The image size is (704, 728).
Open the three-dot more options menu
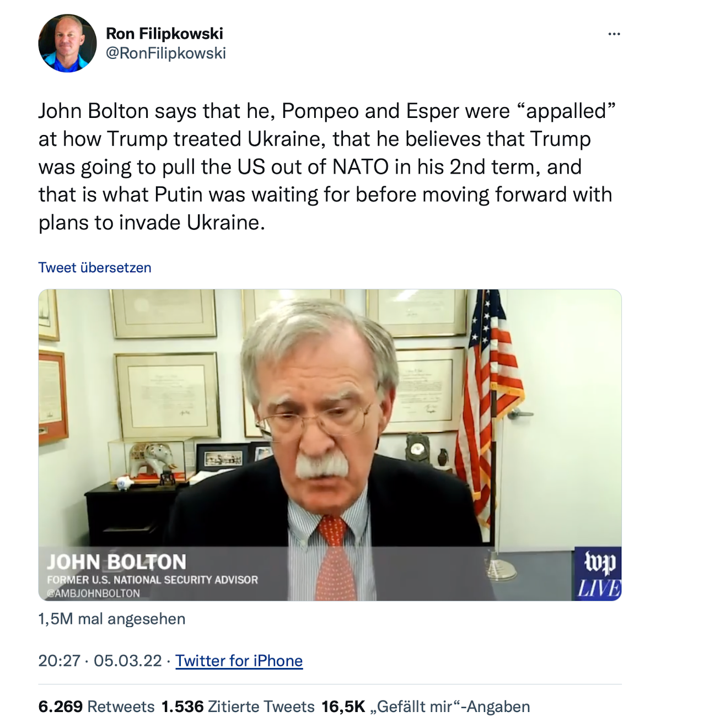[614, 34]
